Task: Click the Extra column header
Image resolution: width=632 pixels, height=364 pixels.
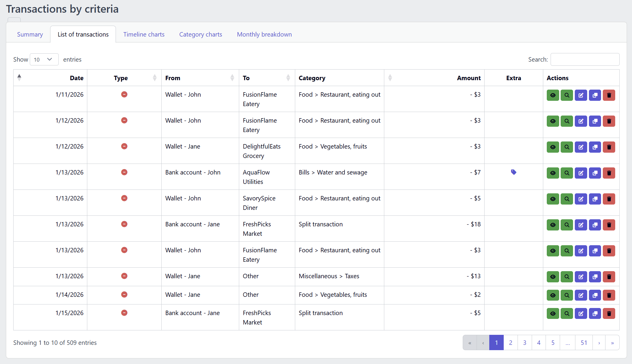Action: (x=513, y=78)
